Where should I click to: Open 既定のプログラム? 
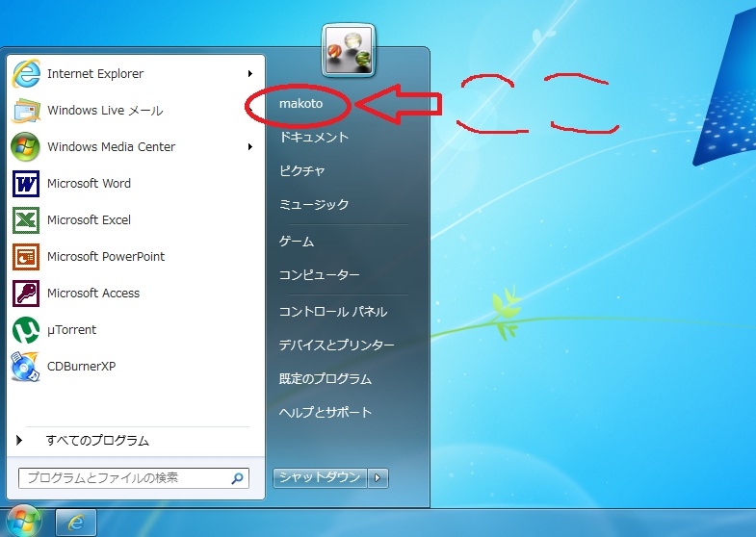tap(326, 379)
